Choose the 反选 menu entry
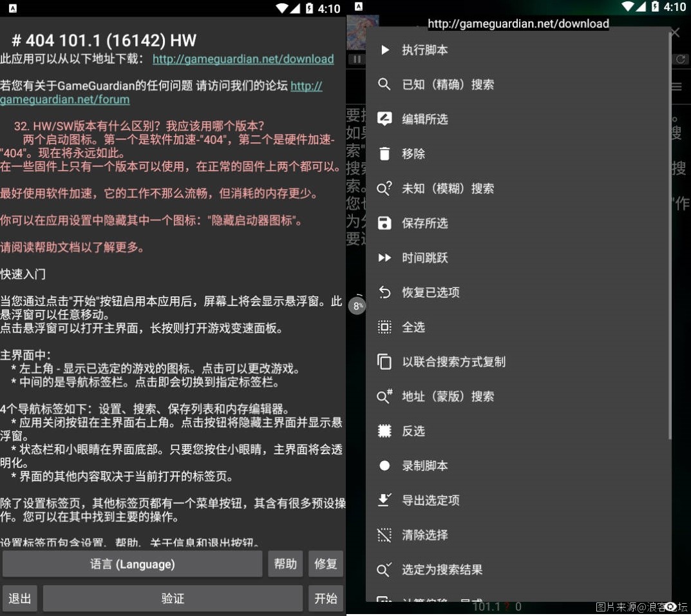 (x=518, y=431)
